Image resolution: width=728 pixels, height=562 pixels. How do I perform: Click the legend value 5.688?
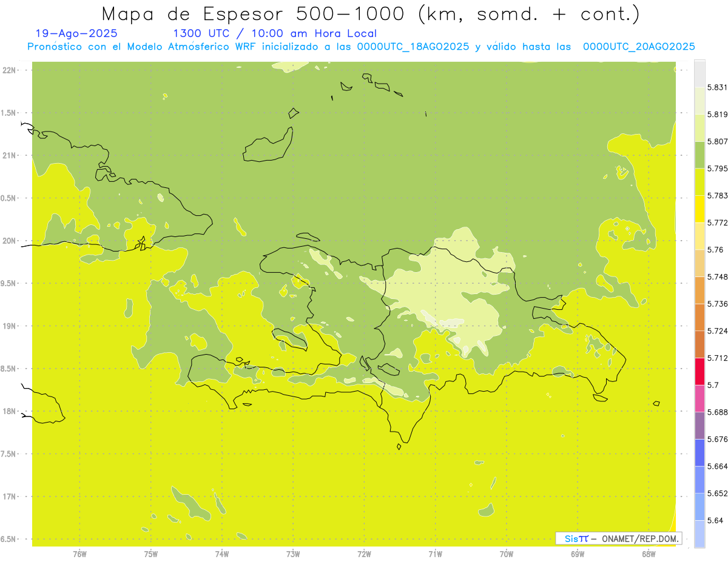point(717,412)
